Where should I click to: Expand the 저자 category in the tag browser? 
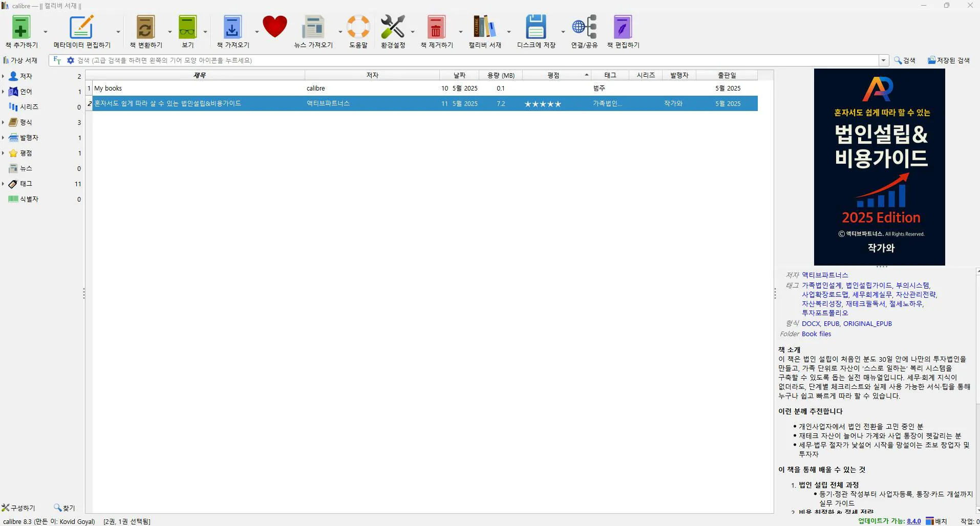coord(3,76)
